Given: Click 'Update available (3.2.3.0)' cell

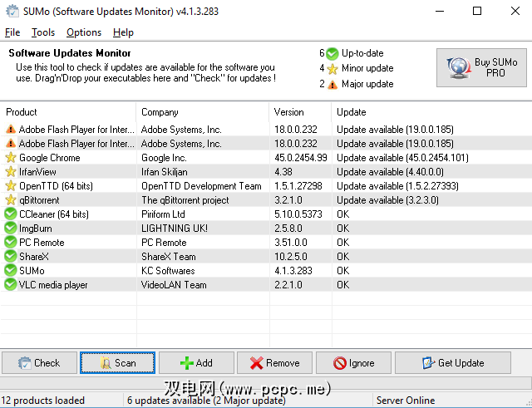Looking at the screenshot, I should (388, 200).
